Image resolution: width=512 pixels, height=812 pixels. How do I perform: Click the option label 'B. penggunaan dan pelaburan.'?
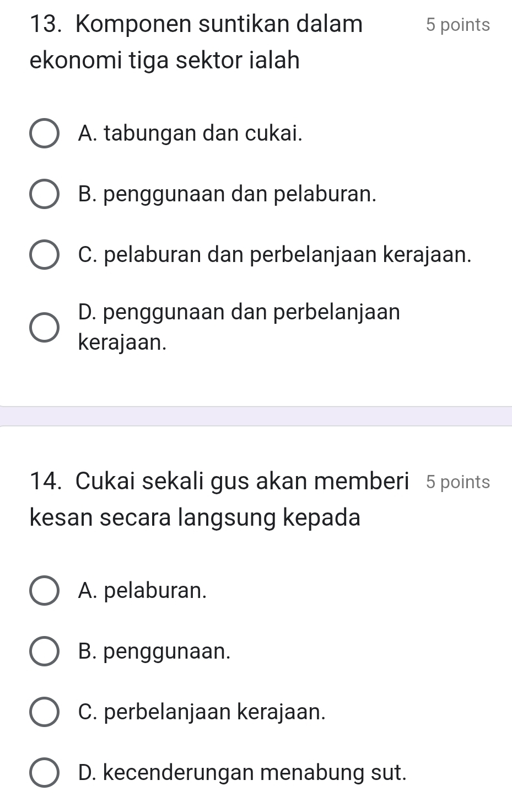point(228,194)
